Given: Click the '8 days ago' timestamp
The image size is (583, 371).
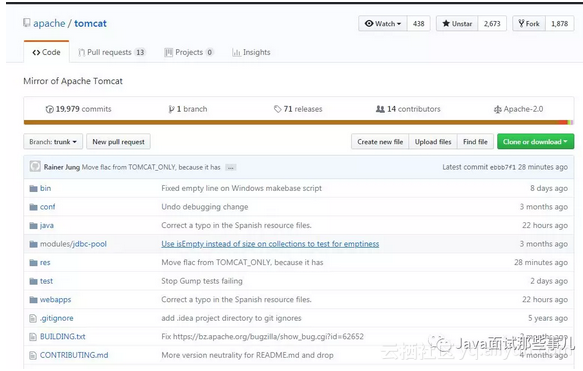Looking at the screenshot, I should coord(549,188).
